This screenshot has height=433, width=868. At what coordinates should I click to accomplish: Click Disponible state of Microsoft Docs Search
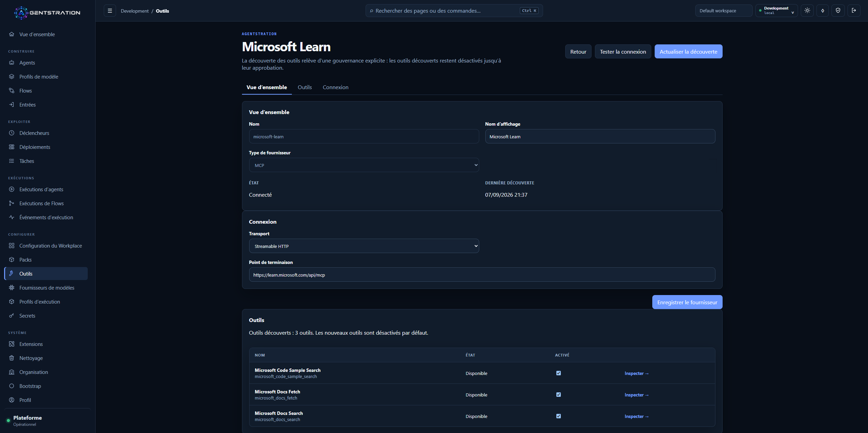476,416
